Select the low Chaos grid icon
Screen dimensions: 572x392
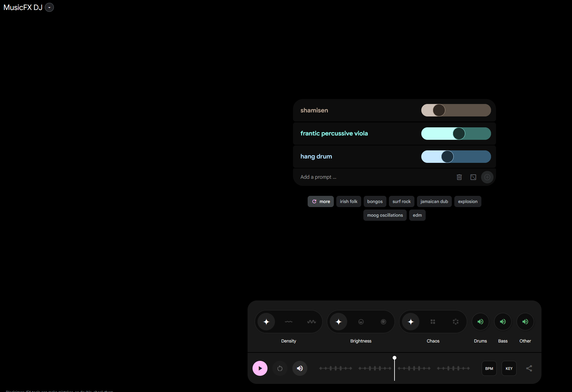(x=433, y=322)
